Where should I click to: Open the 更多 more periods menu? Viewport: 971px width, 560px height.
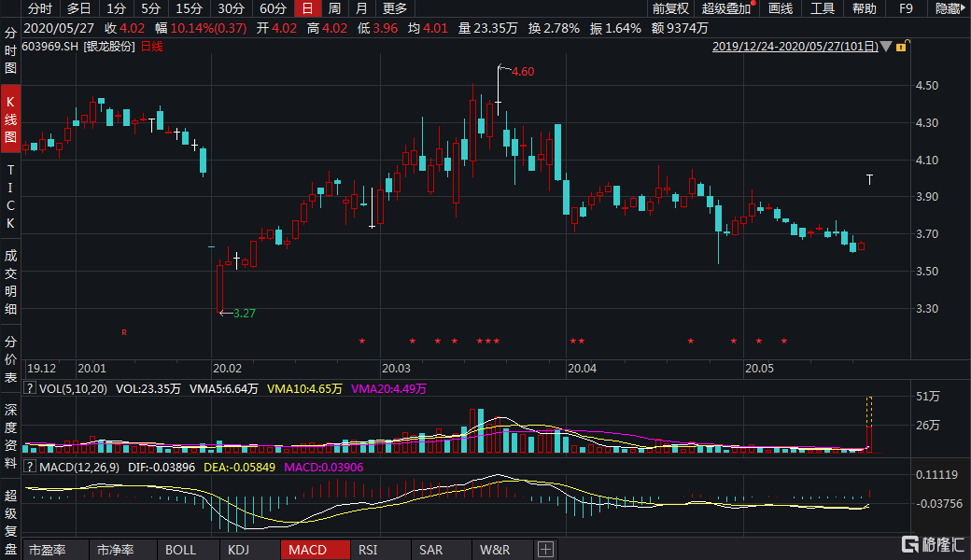pyautogui.click(x=394, y=8)
